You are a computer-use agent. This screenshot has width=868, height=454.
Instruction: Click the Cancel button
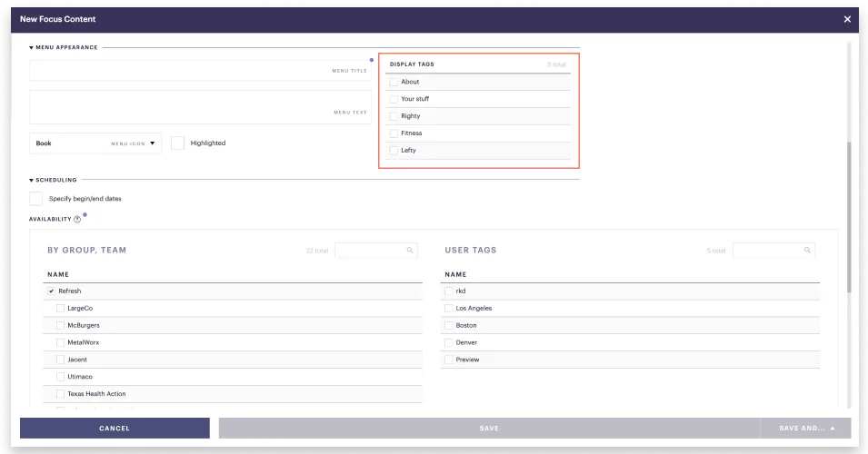(x=115, y=428)
